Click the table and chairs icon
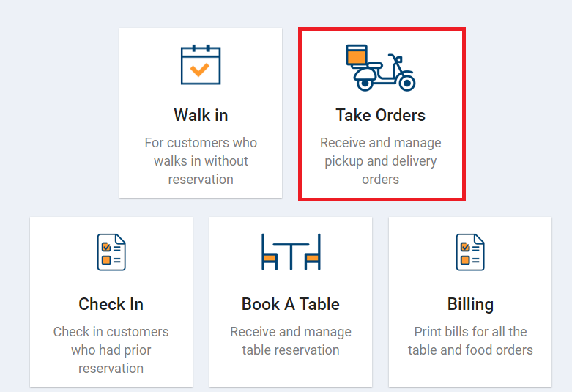572x392 pixels. click(291, 252)
